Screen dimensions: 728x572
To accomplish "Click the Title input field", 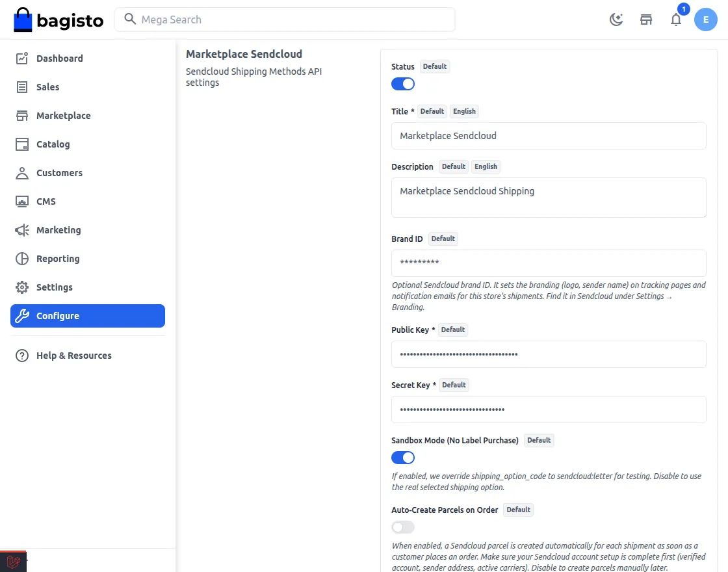I will [549, 136].
